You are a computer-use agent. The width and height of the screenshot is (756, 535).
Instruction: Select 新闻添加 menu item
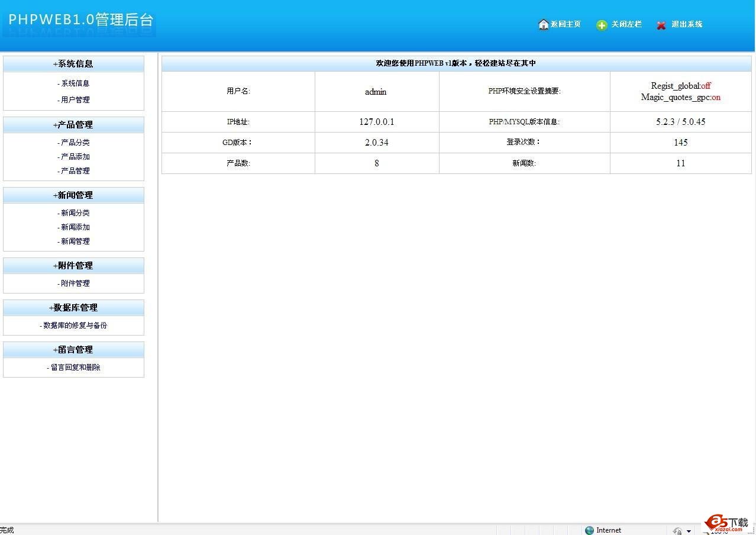75,227
